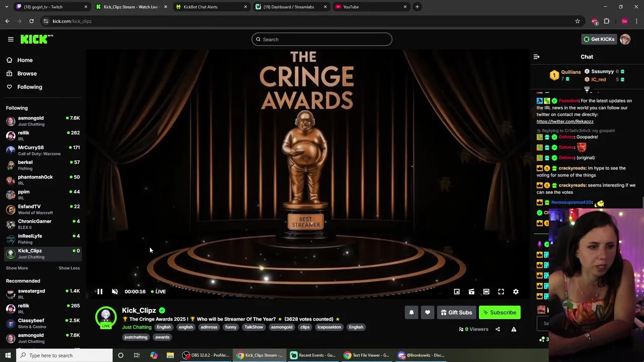Image resolution: width=644 pixels, height=362 pixels.
Task: Click the Gift Subs button
Action: point(456,313)
